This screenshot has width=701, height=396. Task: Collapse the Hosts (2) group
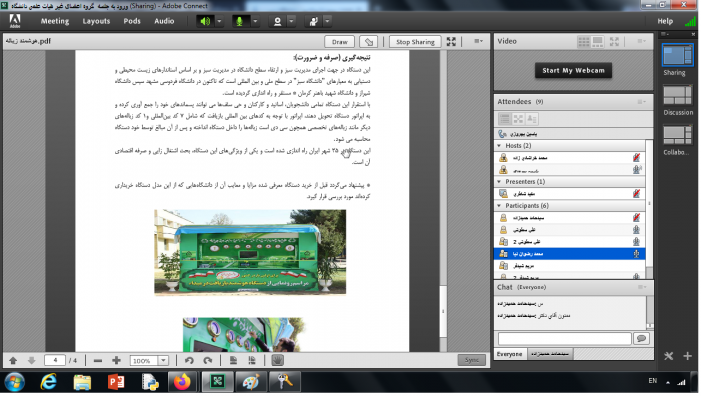(499, 146)
